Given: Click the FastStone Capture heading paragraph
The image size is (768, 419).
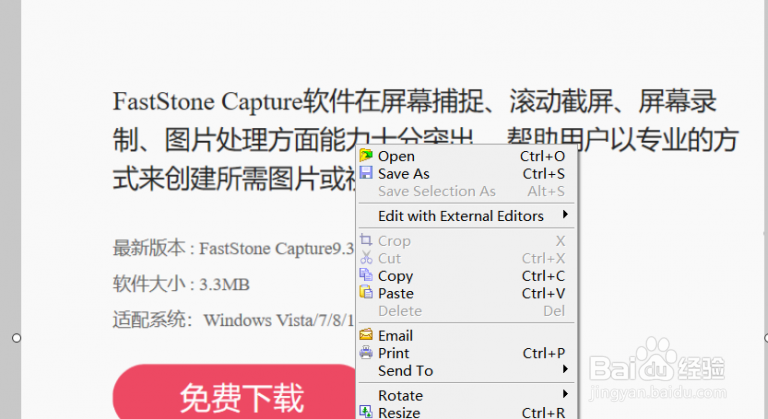Looking at the screenshot, I should [425, 140].
